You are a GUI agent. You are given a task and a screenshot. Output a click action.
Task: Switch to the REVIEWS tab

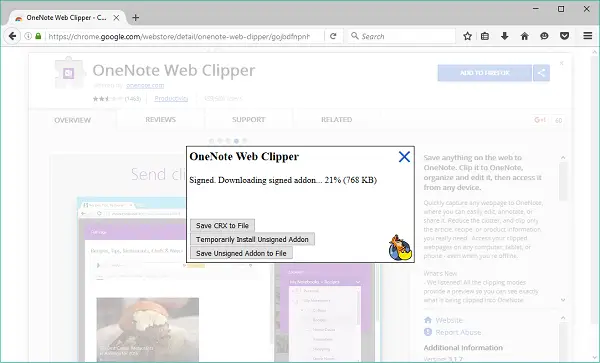tap(160, 120)
